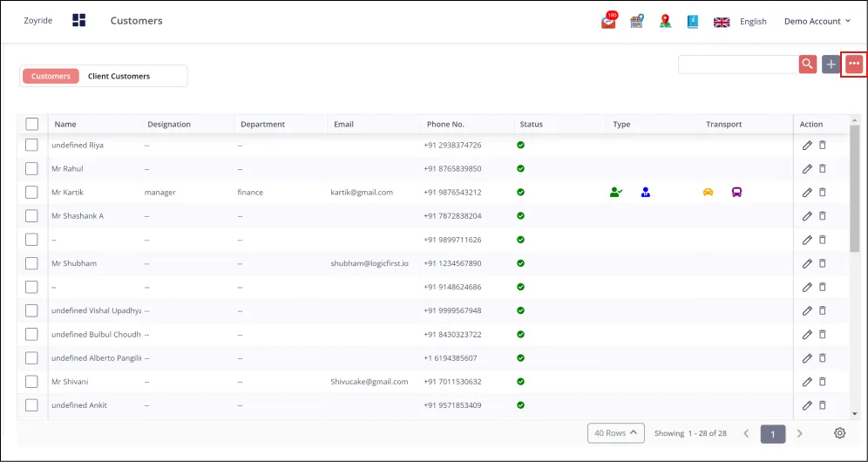Sort by the Department column header
This screenshot has width=868, height=462.
click(263, 124)
